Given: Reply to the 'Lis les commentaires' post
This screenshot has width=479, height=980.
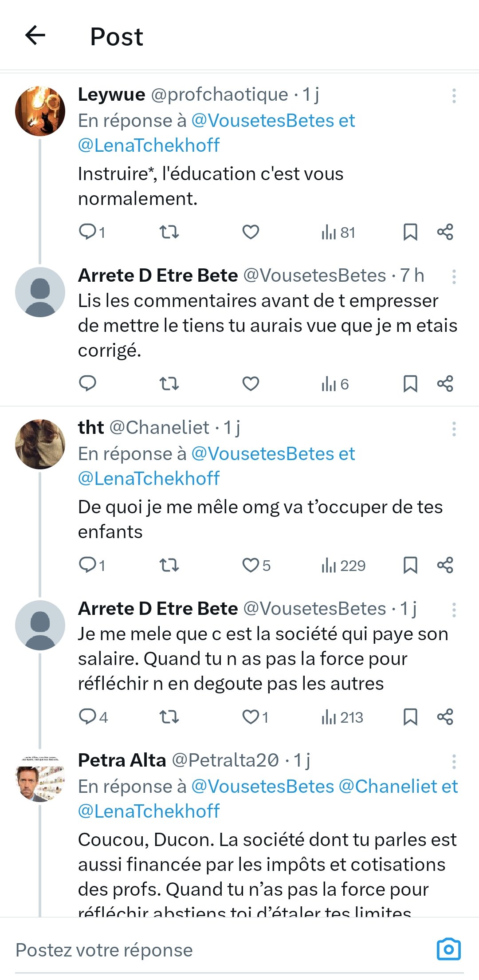Looking at the screenshot, I should (x=87, y=384).
